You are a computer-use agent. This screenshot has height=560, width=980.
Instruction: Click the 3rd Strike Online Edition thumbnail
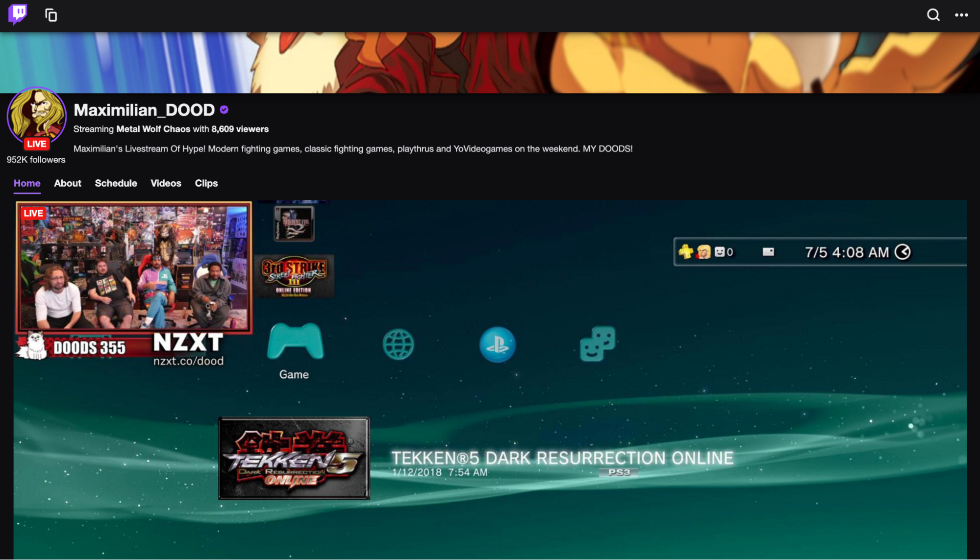click(x=294, y=276)
